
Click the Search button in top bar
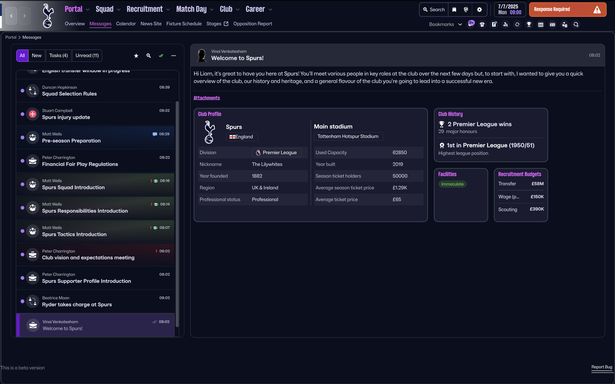click(x=433, y=10)
